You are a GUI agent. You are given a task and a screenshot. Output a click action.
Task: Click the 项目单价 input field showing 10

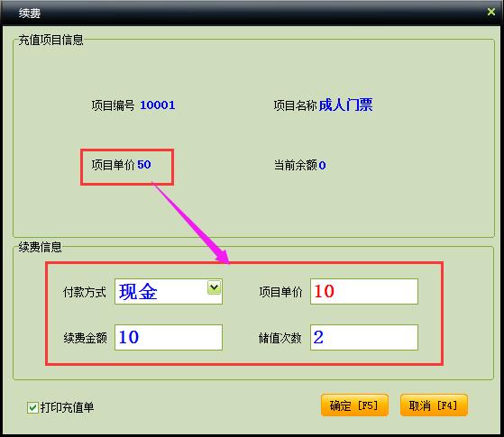click(364, 291)
